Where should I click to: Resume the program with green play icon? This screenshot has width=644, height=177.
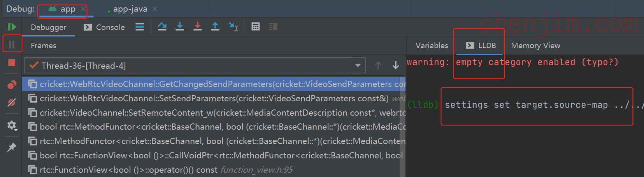(12, 27)
